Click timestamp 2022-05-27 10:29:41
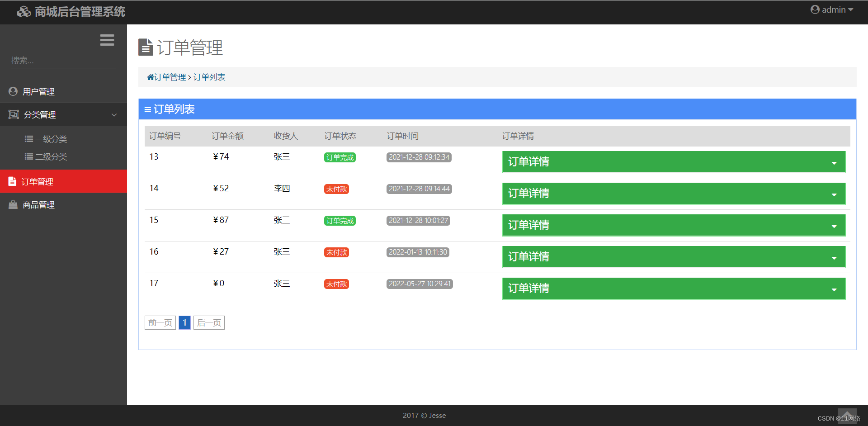The width and height of the screenshot is (868, 426). pos(420,284)
